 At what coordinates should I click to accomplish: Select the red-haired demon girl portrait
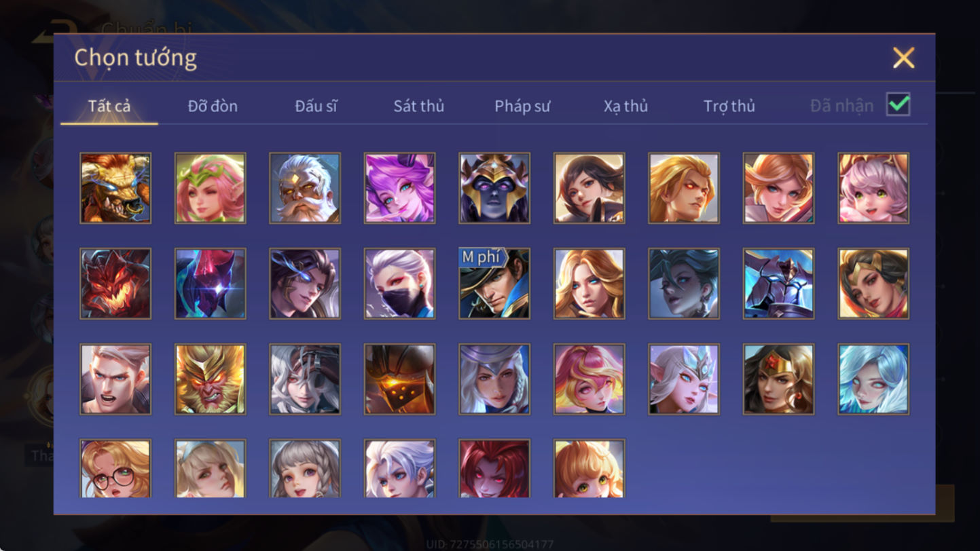(494, 469)
